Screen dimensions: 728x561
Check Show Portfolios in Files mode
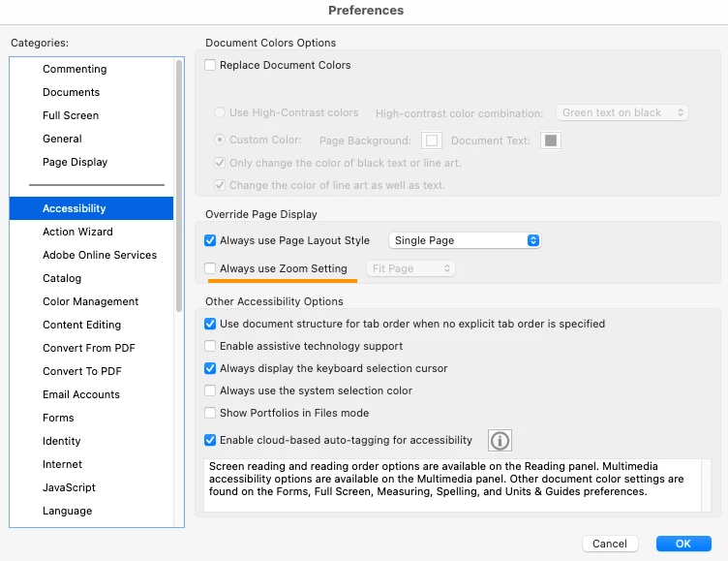(210, 413)
